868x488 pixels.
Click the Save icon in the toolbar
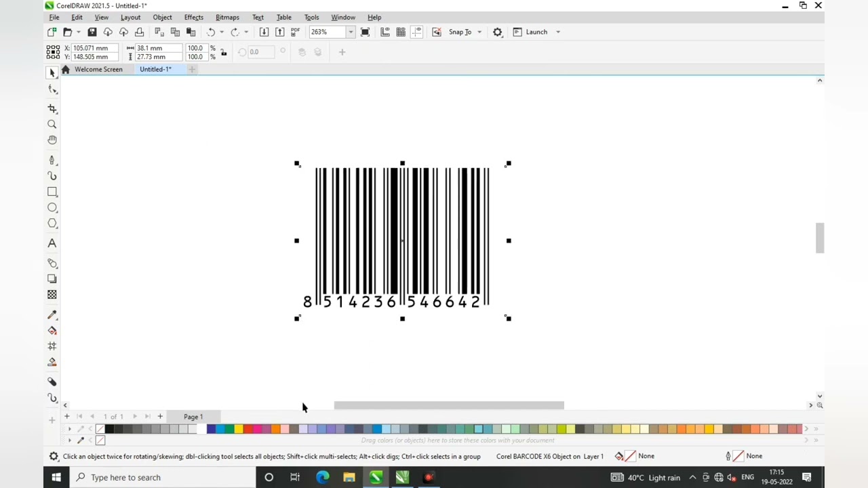92,32
